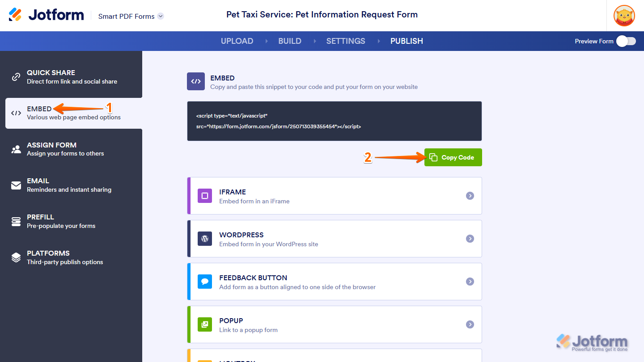Screen dimensions: 644x362
Task: Go to the SETTINGS tab
Action: click(x=346, y=41)
